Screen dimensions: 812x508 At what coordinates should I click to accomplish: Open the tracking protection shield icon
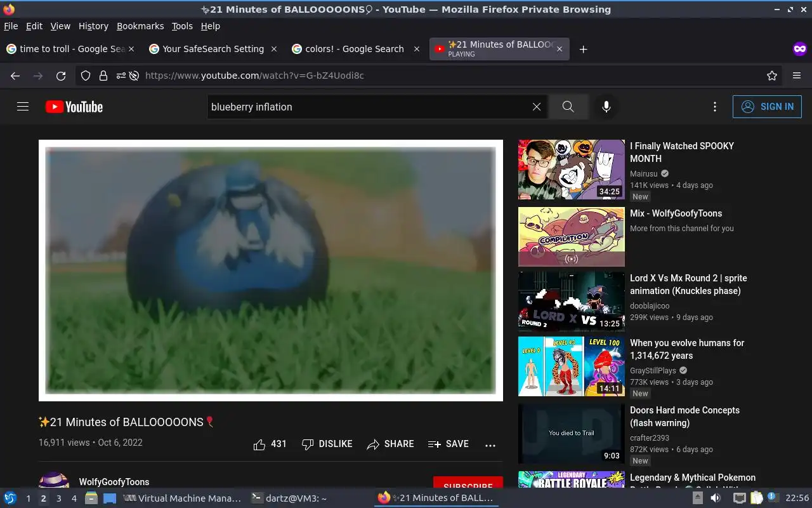(86, 76)
